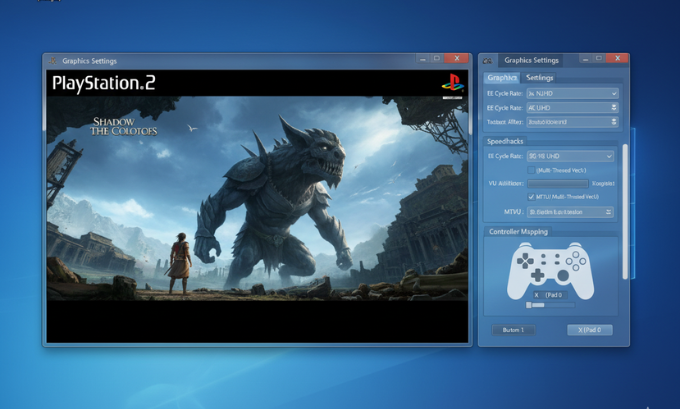Open the first EE Cycle Rate dropdown
This screenshot has width=680, height=409.
571,93
